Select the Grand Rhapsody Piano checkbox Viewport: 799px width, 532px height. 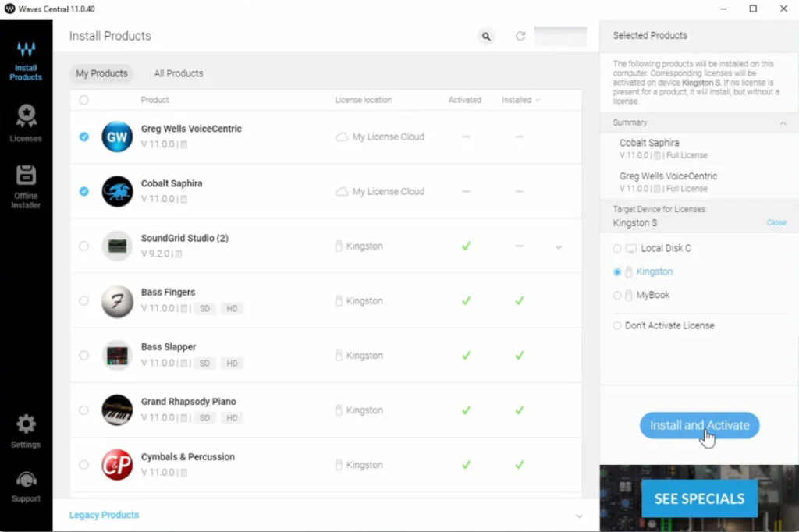(84, 410)
